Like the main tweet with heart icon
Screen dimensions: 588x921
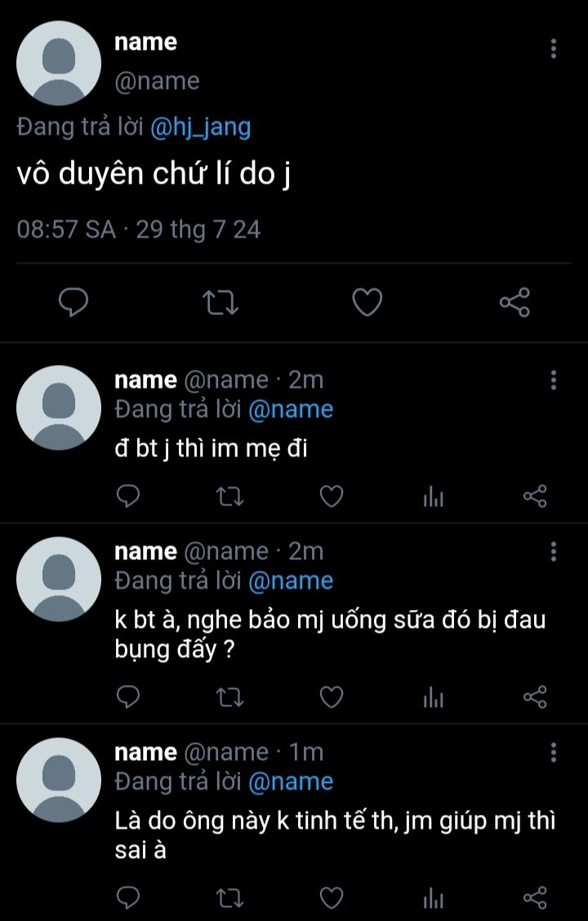coord(367,303)
